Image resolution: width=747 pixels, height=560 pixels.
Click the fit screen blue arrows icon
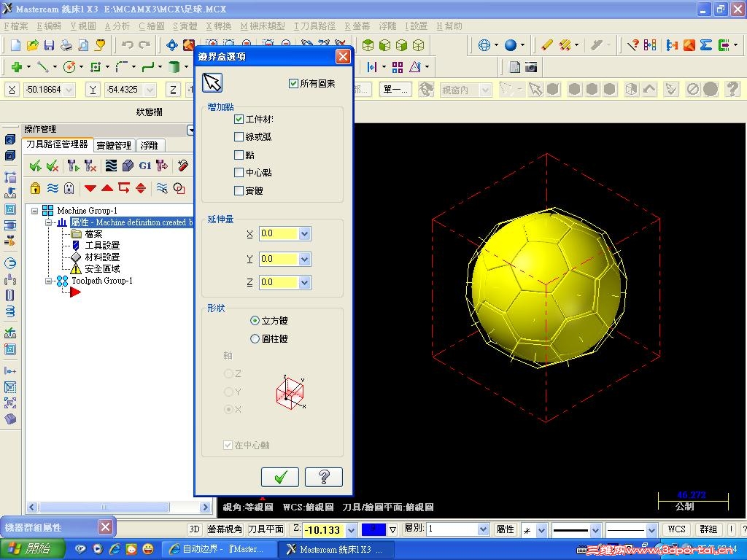tap(172, 45)
